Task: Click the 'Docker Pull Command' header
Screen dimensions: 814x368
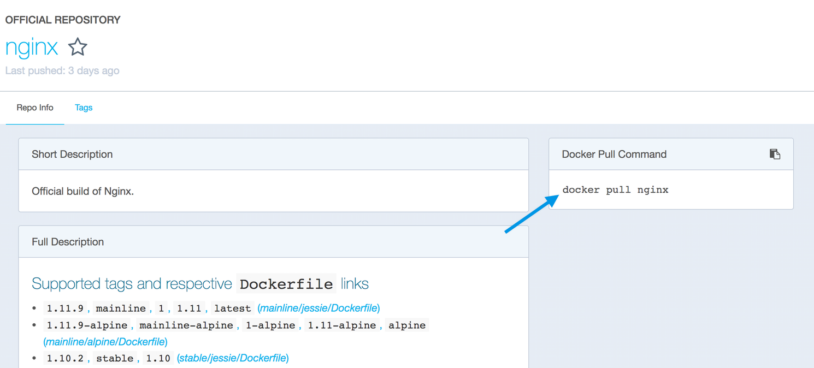Action: point(671,154)
